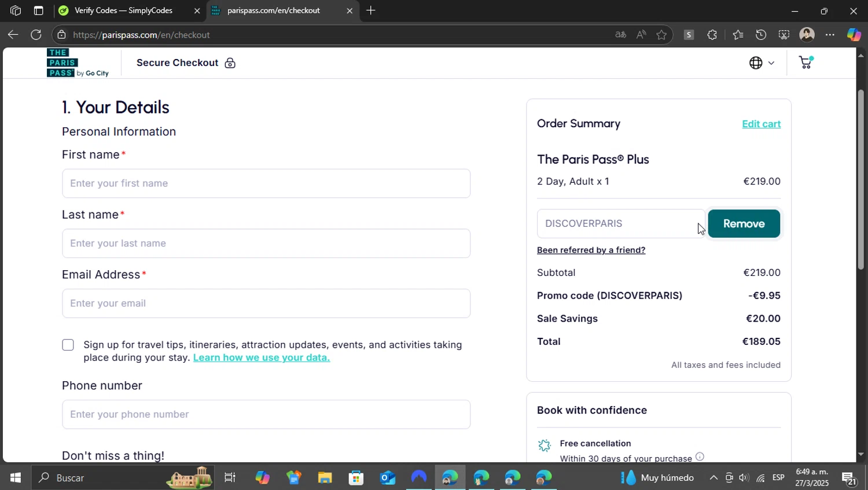Open browser history icon
868x490 pixels.
pos(761,35)
